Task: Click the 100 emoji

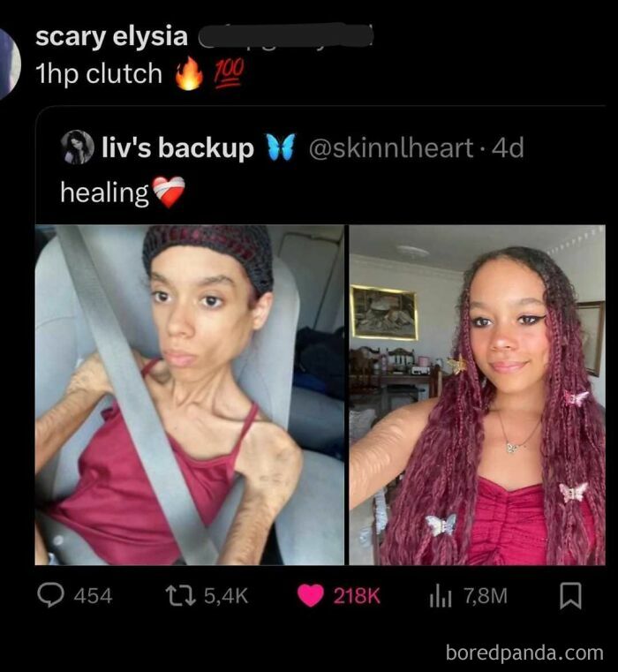Action: [230, 73]
